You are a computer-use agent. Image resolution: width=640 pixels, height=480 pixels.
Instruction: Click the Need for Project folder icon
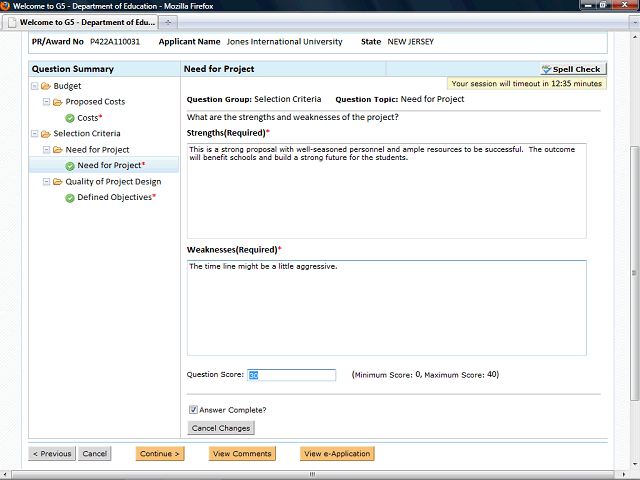58,150
